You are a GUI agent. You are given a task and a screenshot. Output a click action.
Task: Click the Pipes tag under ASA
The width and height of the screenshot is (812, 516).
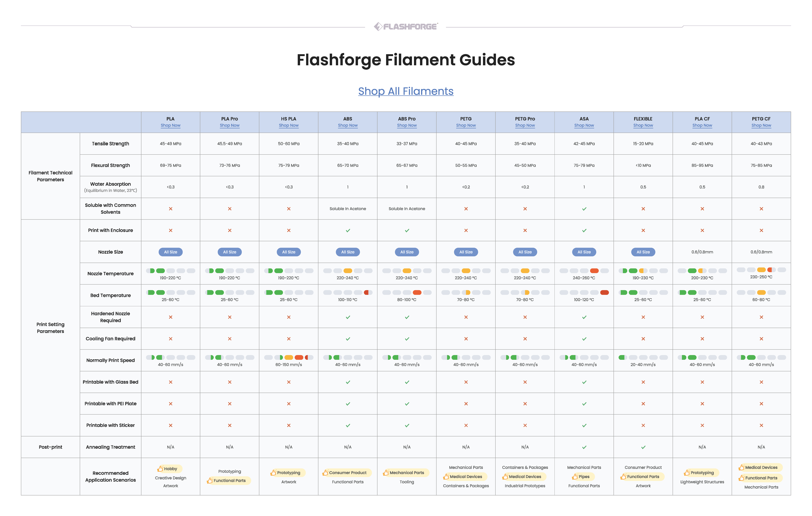point(583,477)
